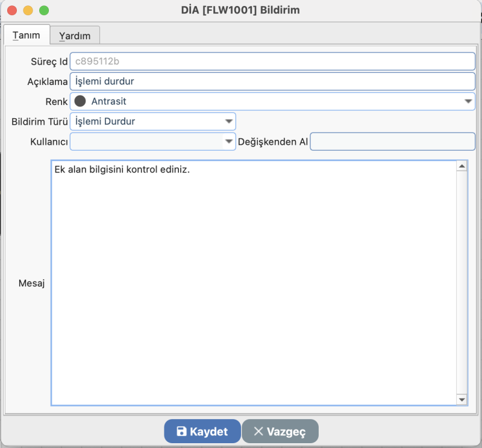Click the X icon on Vazgeç
This screenshot has height=448, width=482.
258,432
